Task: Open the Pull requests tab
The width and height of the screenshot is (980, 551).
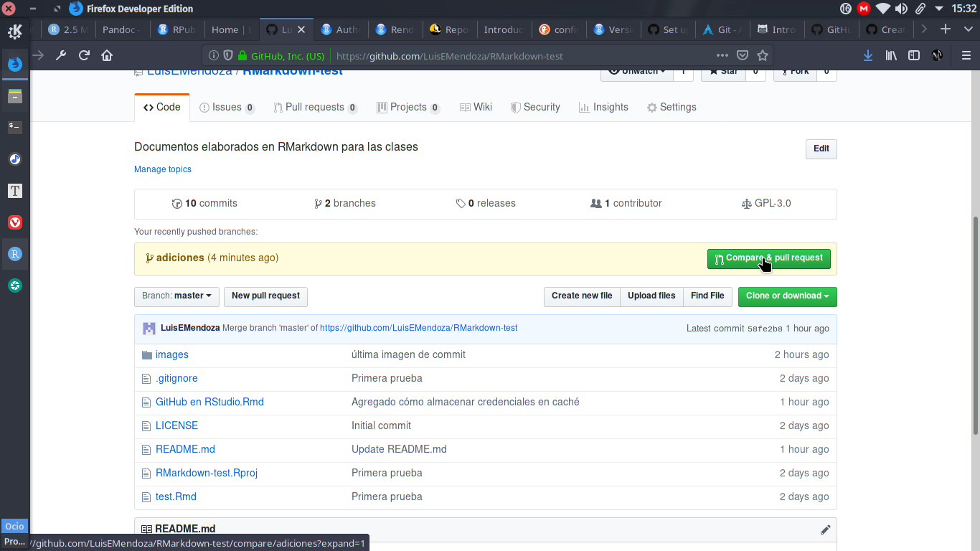Action: pyautogui.click(x=316, y=107)
